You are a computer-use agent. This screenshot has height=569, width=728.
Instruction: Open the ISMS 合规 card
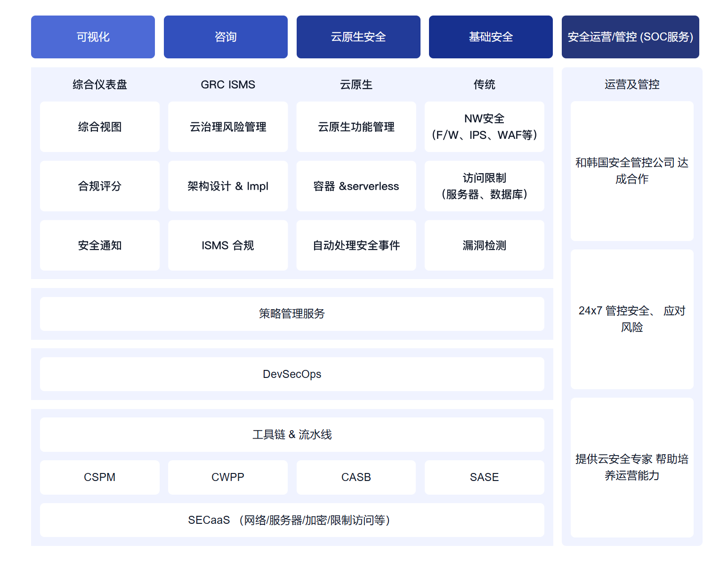[228, 245]
